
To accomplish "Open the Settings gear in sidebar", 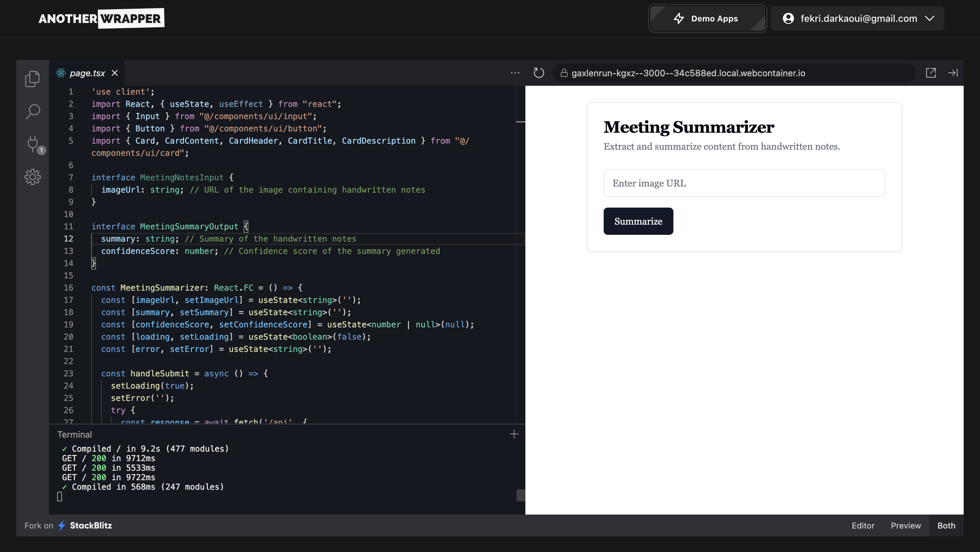I will point(33,177).
